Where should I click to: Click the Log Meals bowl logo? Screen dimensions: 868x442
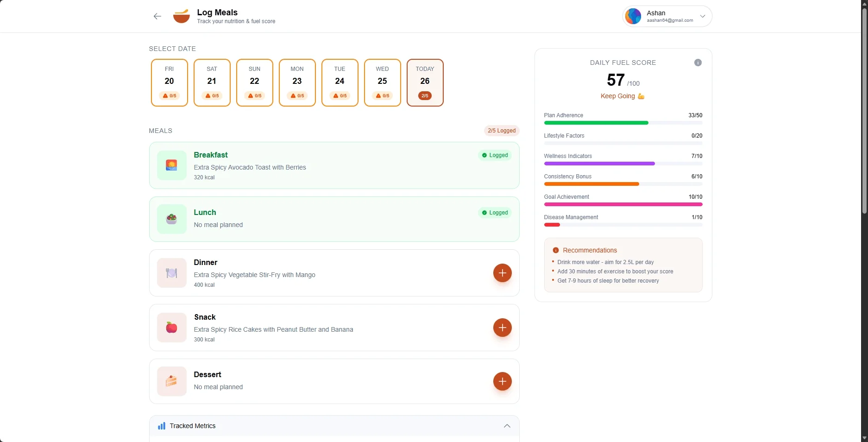[181, 16]
